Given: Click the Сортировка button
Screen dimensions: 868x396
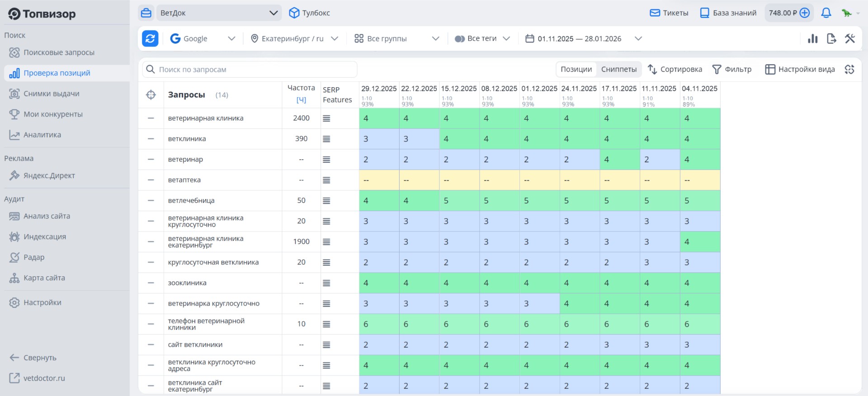Looking at the screenshot, I should 675,69.
